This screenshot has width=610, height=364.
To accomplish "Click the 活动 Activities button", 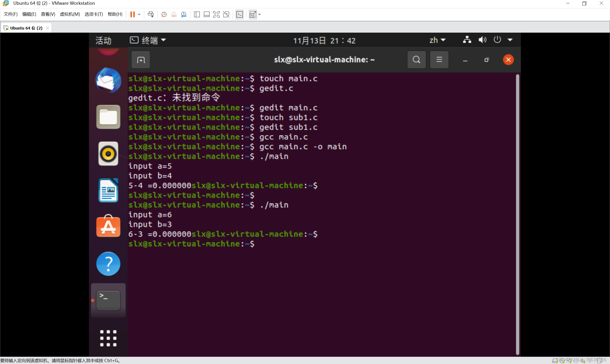I will [x=103, y=40].
